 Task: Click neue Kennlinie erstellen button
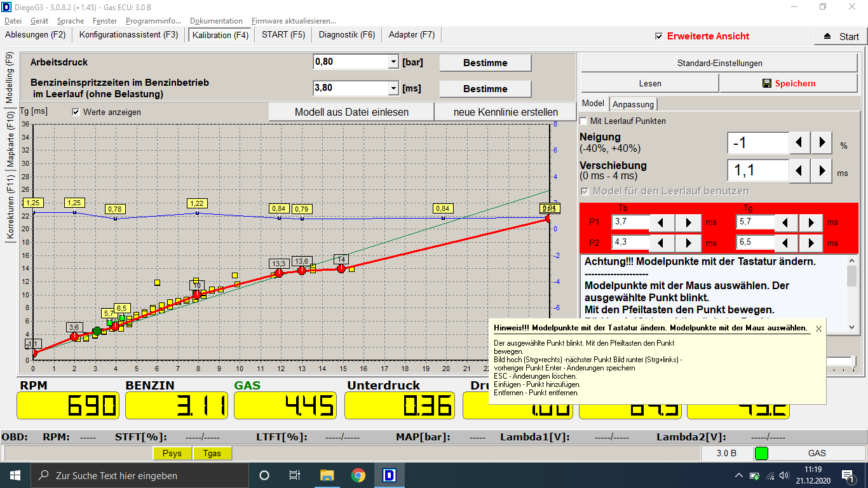[506, 112]
